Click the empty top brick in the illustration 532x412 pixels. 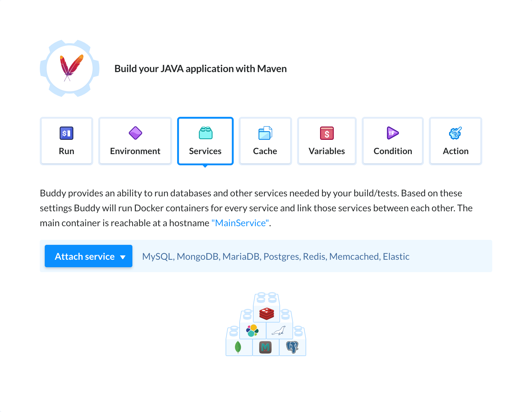(267, 298)
